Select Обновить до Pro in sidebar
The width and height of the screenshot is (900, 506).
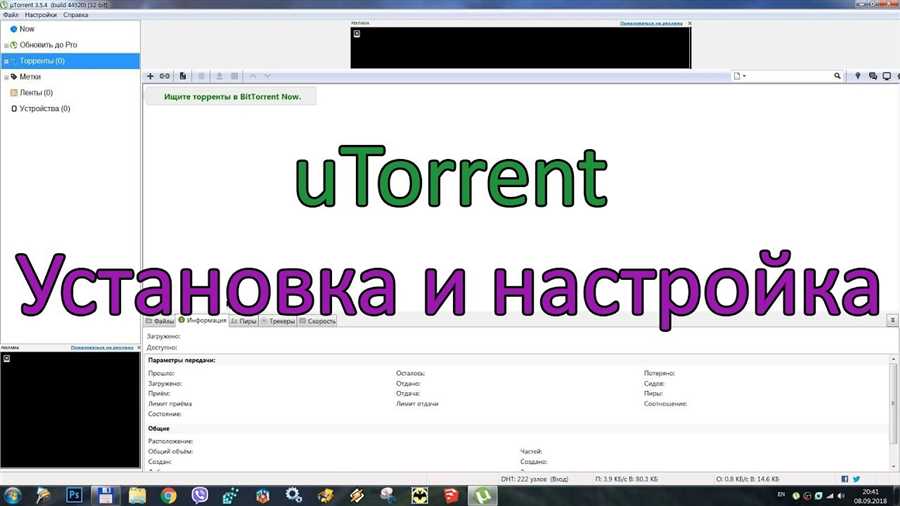[48, 45]
